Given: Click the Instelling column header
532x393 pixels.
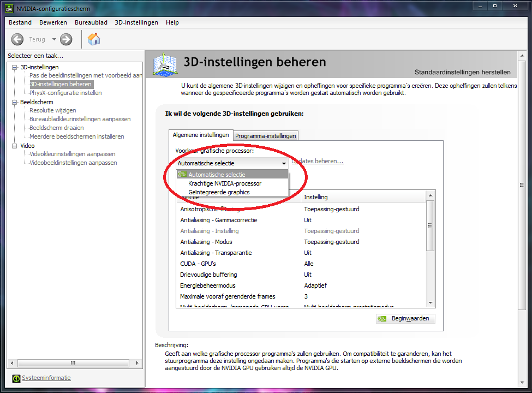Looking at the screenshot, I should point(363,197).
